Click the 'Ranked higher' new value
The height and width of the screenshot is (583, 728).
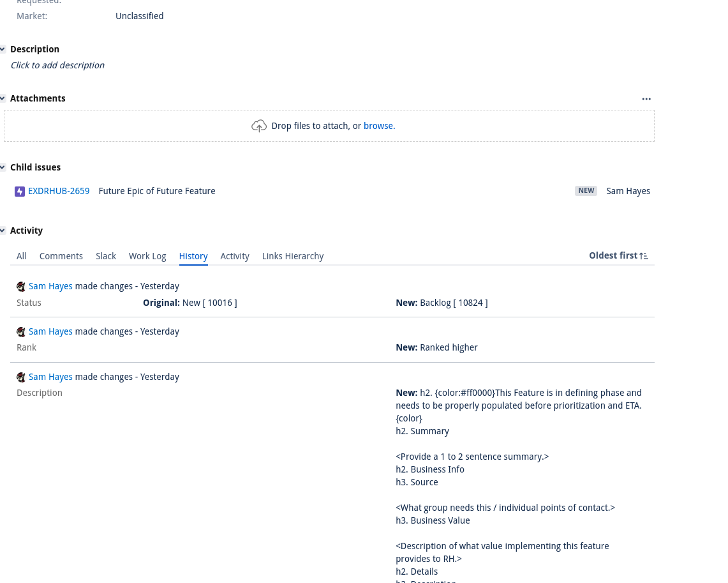449,347
